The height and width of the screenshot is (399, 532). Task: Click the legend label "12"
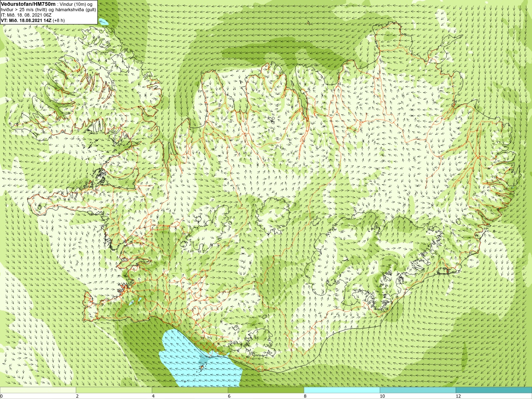point(458,397)
